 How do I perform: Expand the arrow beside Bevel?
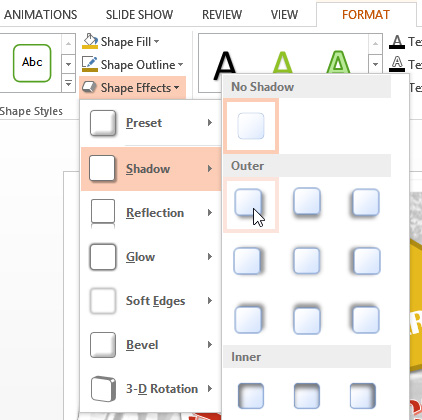pos(210,344)
